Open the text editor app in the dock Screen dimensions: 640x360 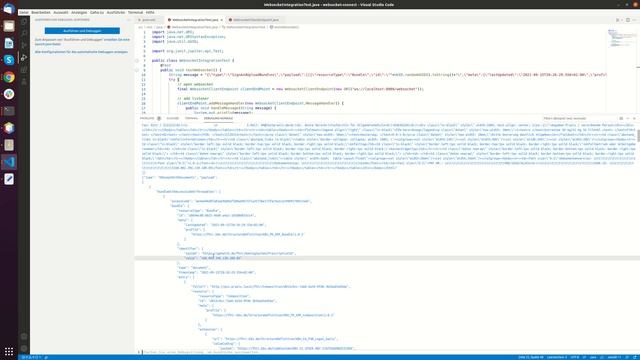[9, 179]
